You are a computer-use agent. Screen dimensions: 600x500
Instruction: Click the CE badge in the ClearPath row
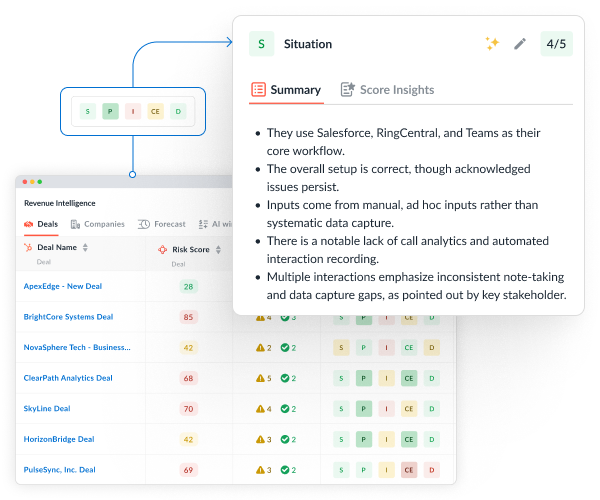[409, 378]
